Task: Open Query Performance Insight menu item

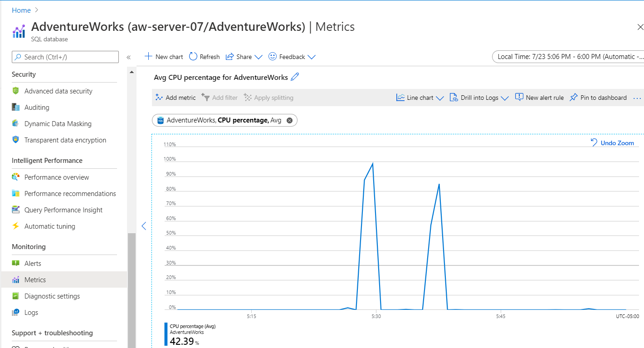Action: pyautogui.click(x=64, y=210)
